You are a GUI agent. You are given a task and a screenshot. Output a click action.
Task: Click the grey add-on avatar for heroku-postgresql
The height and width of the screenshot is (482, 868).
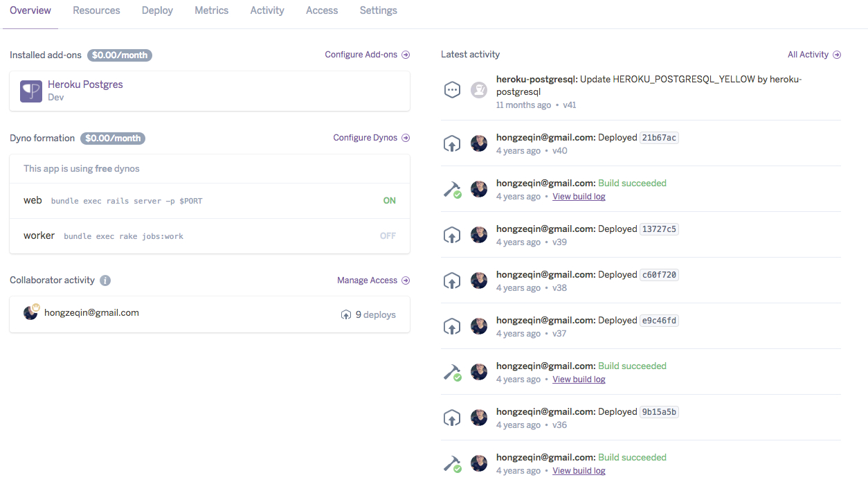tap(479, 90)
